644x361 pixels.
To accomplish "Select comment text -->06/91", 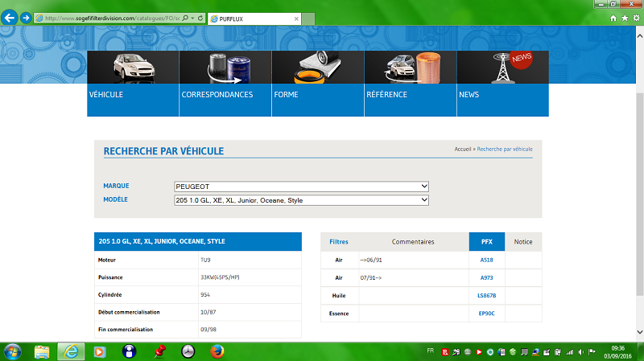I will [371, 260].
